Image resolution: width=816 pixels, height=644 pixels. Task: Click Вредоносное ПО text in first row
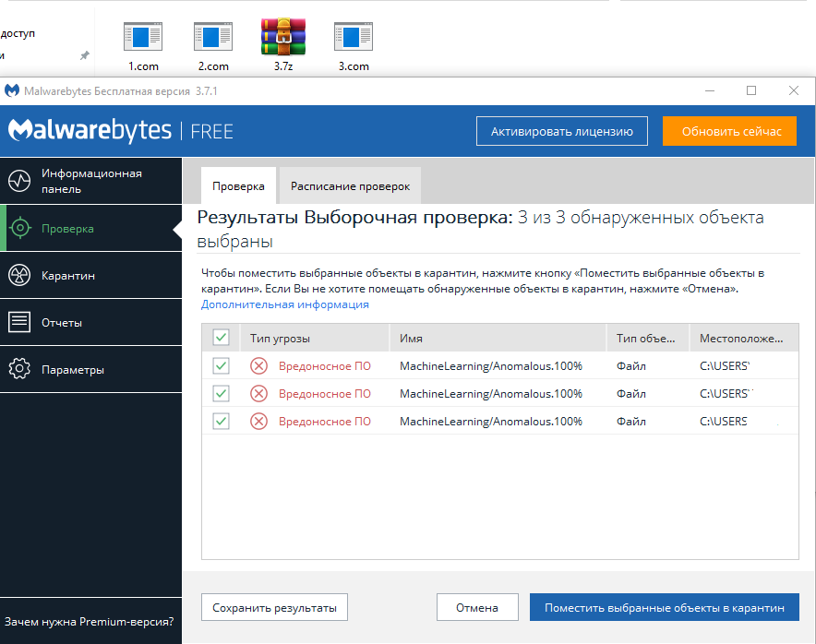coord(325,366)
